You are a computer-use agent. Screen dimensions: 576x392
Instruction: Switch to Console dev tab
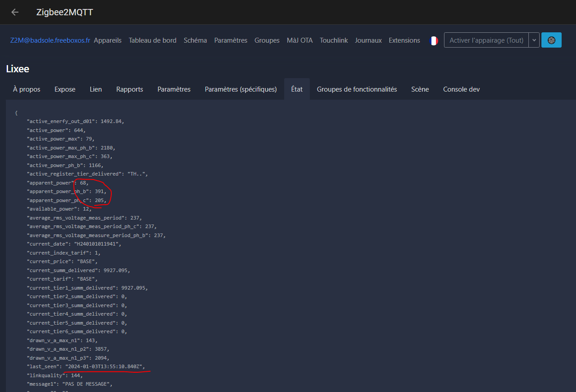tap(462, 89)
